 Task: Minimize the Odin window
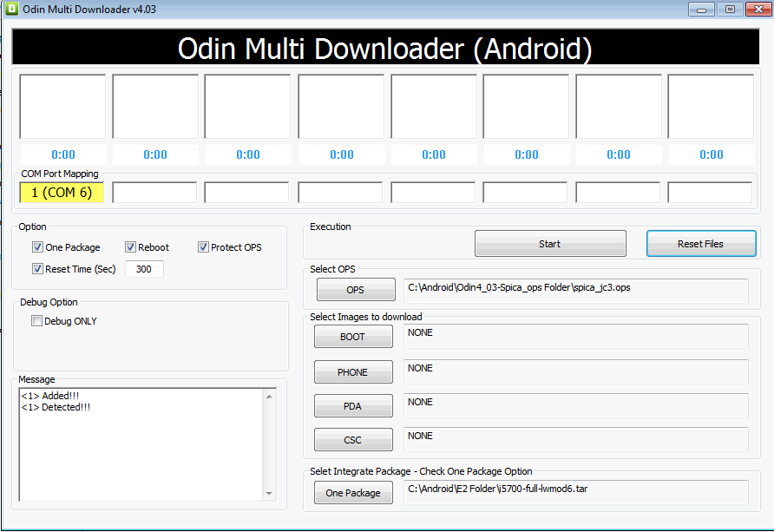click(701, 9)
